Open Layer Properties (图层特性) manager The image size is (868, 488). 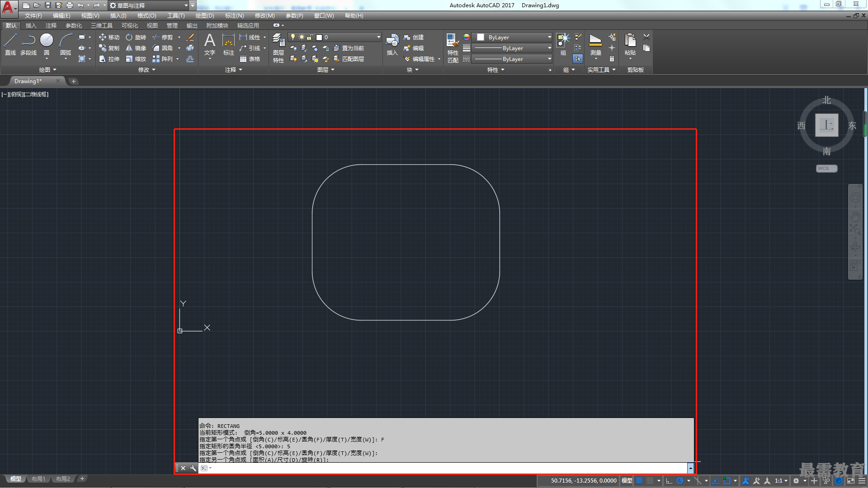(278, 48)
